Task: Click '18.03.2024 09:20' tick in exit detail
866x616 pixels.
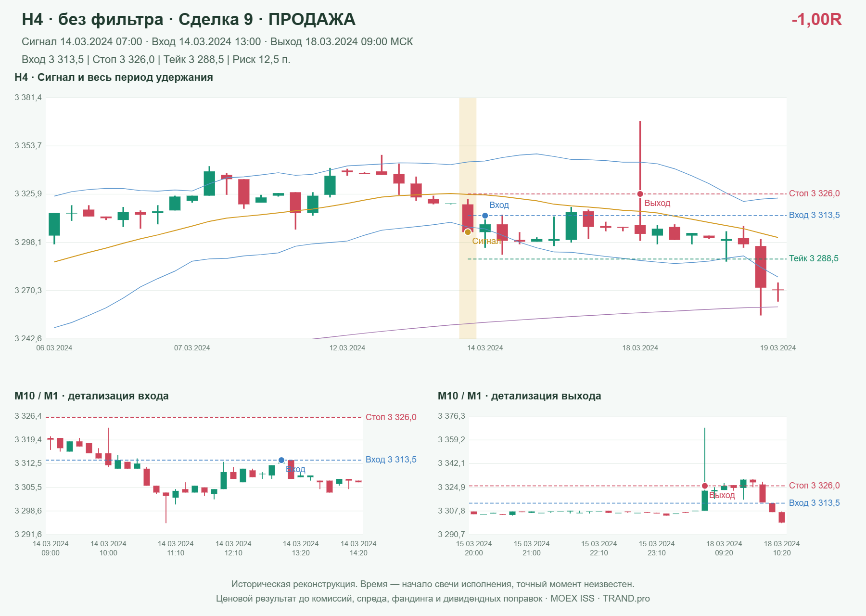Action: [x=724, y=548]
